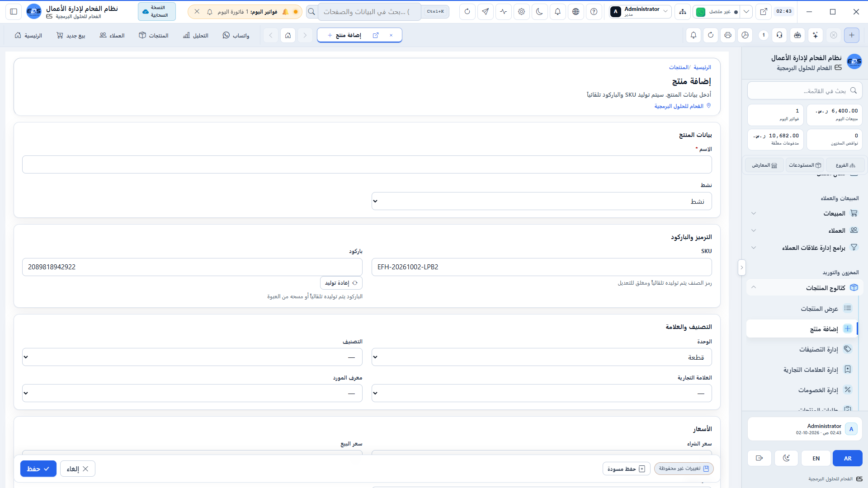Open the headset support icon
Image resolution: width=868 pixels, height=488 pixels.
click(x=780, y=35)
